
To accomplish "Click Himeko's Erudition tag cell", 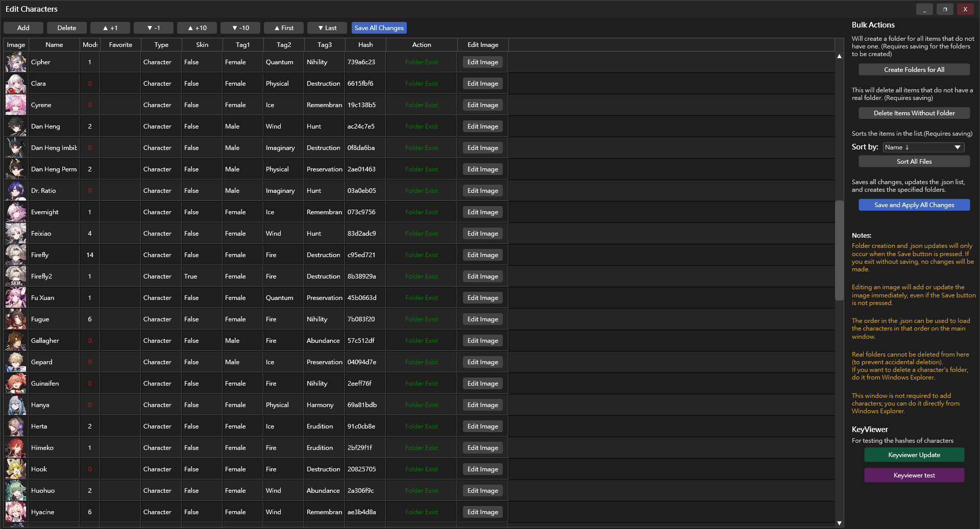I will [x=325, y=448].
